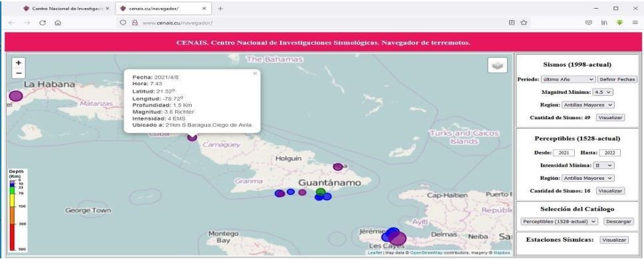Toggle reader view in address bar
This screenshot has height=259, width=644.
pyautogui.click(x=512, y=23)
